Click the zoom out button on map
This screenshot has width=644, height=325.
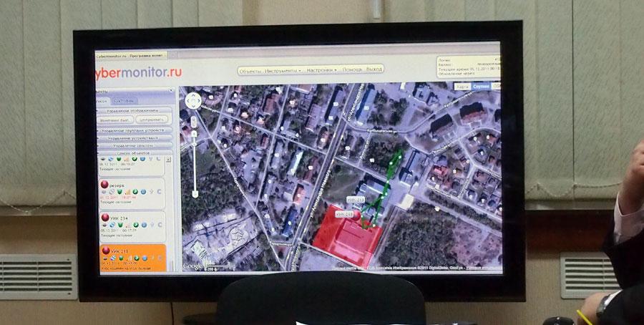tap(194, 194)
